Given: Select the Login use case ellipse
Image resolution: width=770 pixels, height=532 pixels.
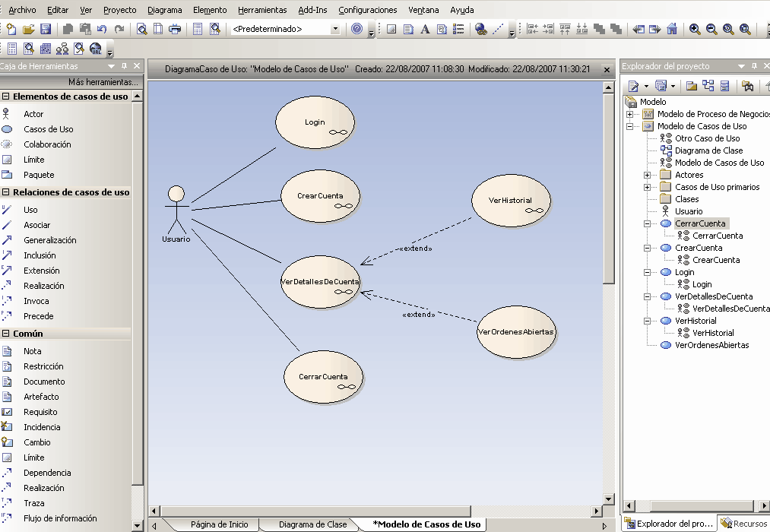Looking at the screenshot, I should [x=315, y=122].
